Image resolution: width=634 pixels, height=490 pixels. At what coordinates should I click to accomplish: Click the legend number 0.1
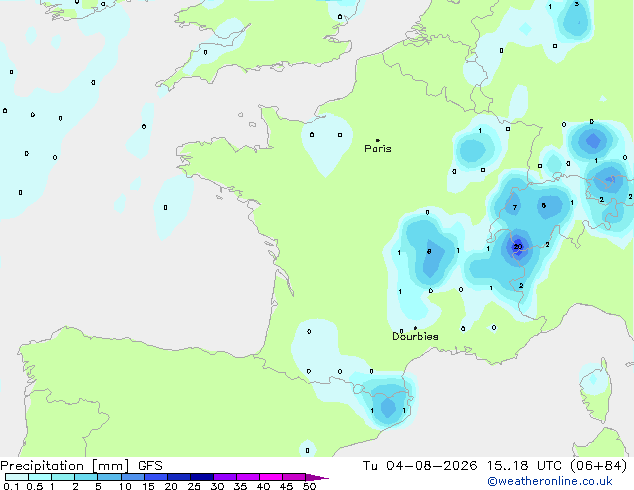pos(12,486)
